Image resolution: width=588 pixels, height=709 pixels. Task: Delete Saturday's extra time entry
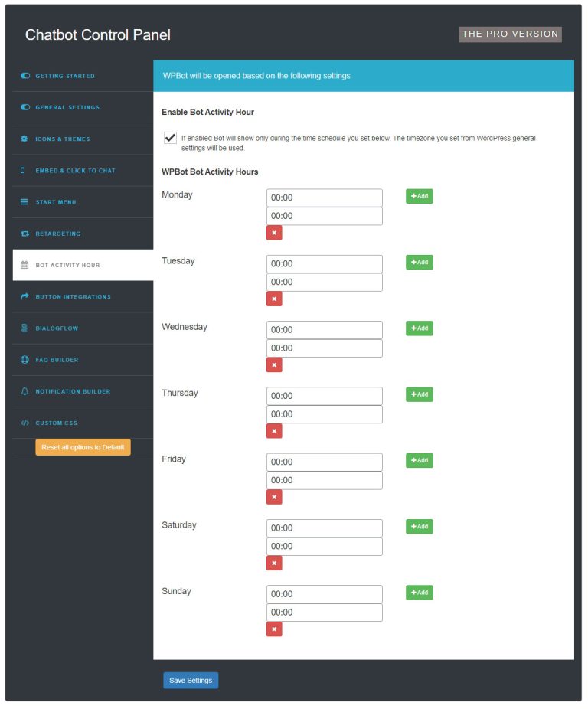274,563
